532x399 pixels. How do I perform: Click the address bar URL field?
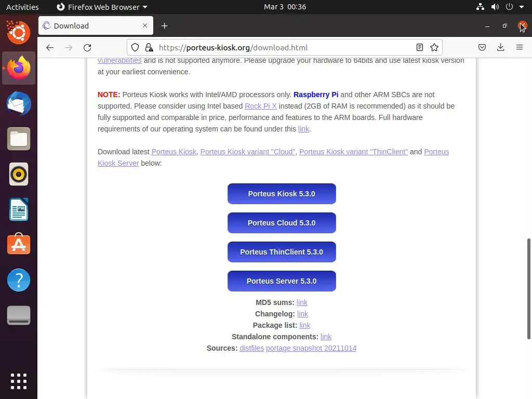284,47
